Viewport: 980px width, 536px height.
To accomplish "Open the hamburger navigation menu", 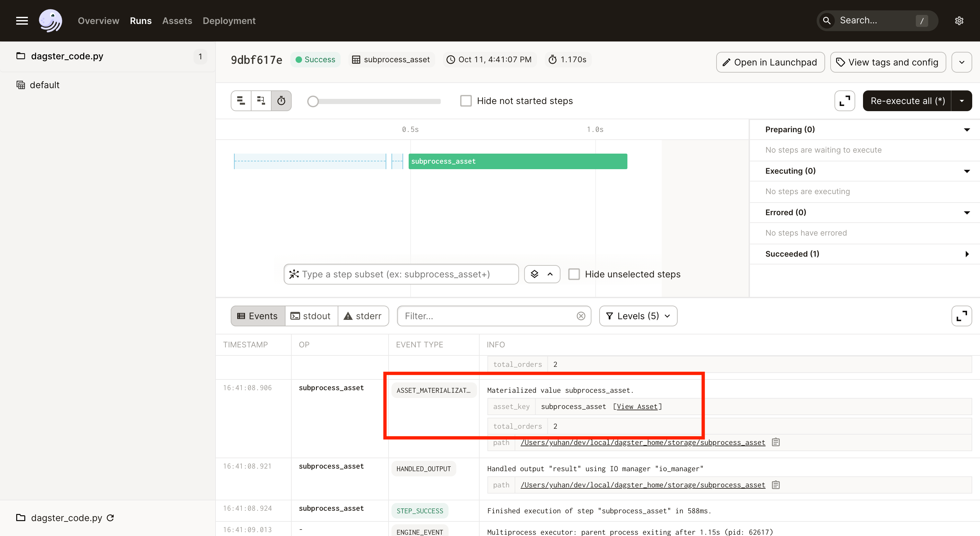I will 22,20.
